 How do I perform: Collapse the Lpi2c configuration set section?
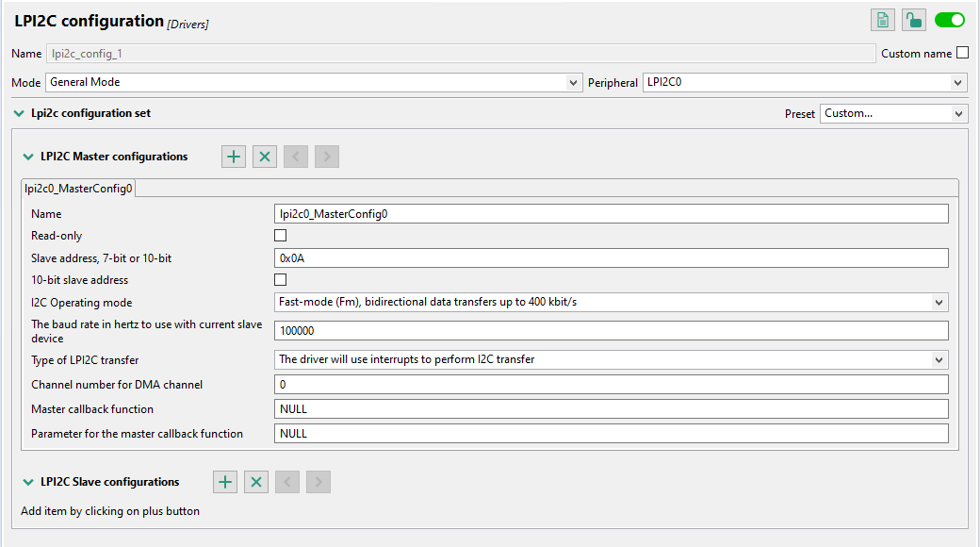pos(19,113)
